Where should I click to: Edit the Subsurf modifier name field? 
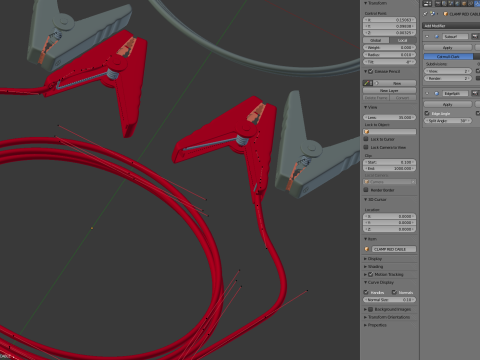coord(455,36)
